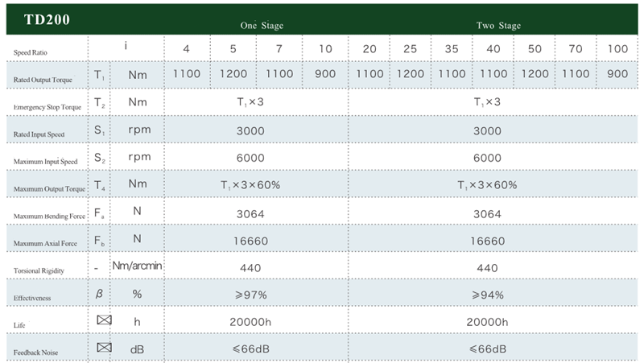Select the speed ratio 4 cell
The width and height of the screenshot is (644, 363).
[x=187, y=49]
